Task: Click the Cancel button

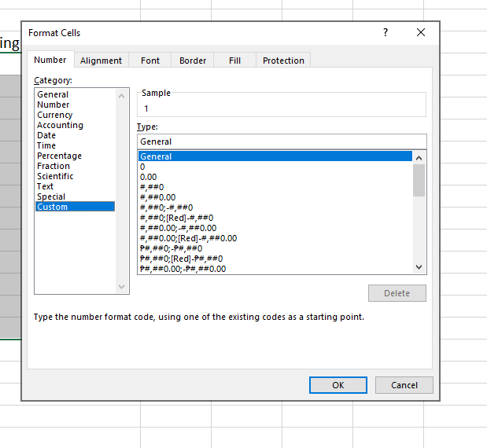Action: pyautogui.click(x=404, y=385)
